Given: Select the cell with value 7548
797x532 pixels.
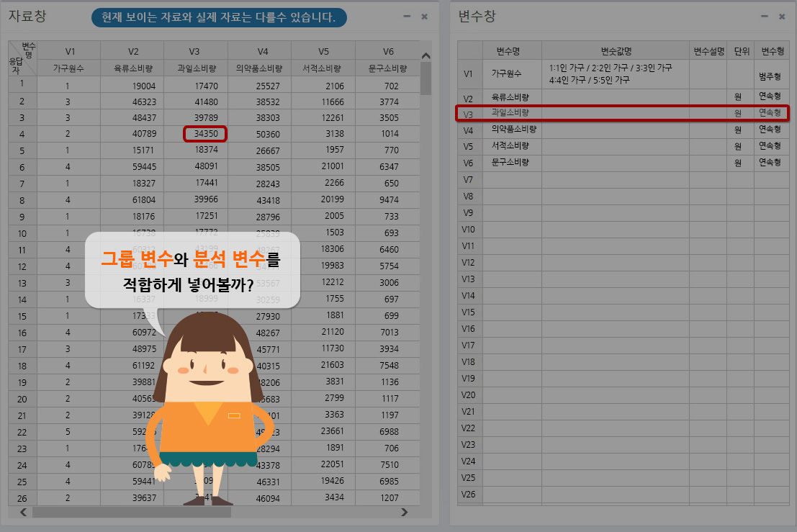Looking at the screenshot, I should coord(389,365).
